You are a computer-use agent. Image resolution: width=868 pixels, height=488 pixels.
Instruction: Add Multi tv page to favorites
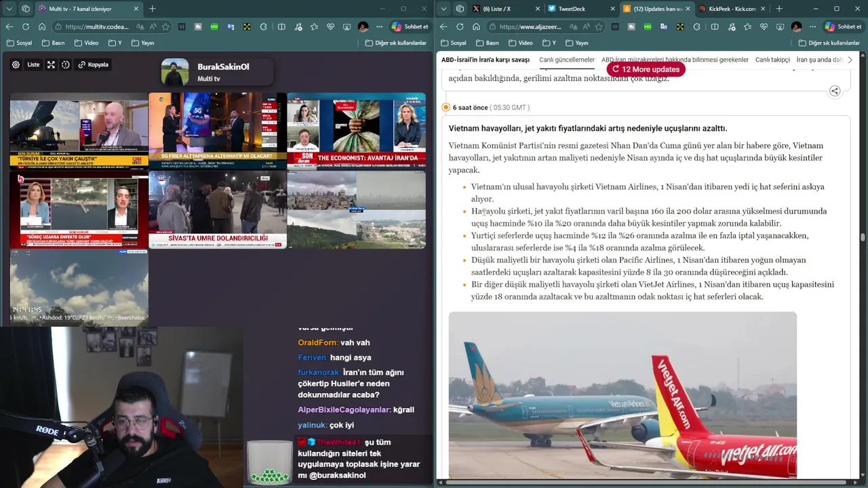(x=165, y=26)
